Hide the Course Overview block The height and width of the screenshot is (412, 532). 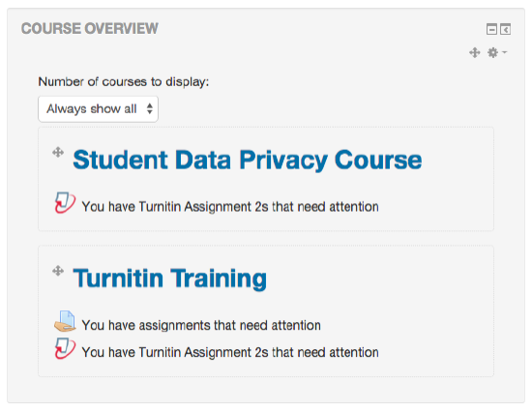[491, 29]
